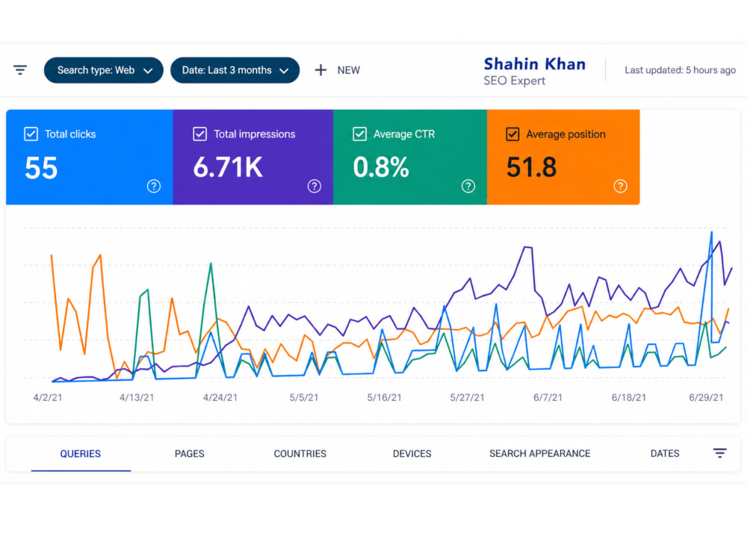Click the 5/5/21 date axis label
The height and width of the screenshot is (560, 747).
click(304, 398)
